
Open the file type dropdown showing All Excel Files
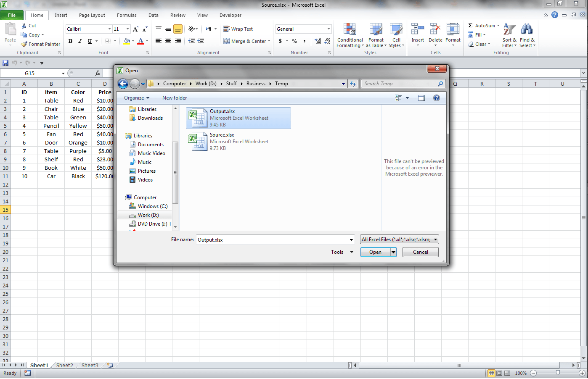tap(399, 239)
